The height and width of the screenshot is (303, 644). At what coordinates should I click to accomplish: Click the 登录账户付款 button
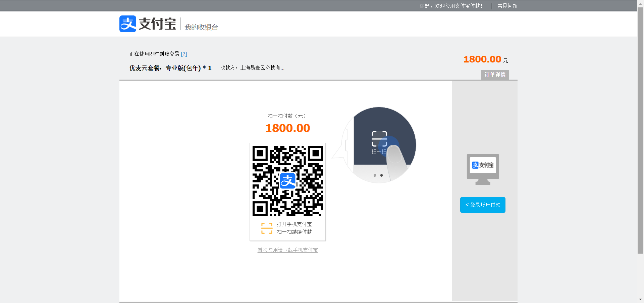(483, 205)
